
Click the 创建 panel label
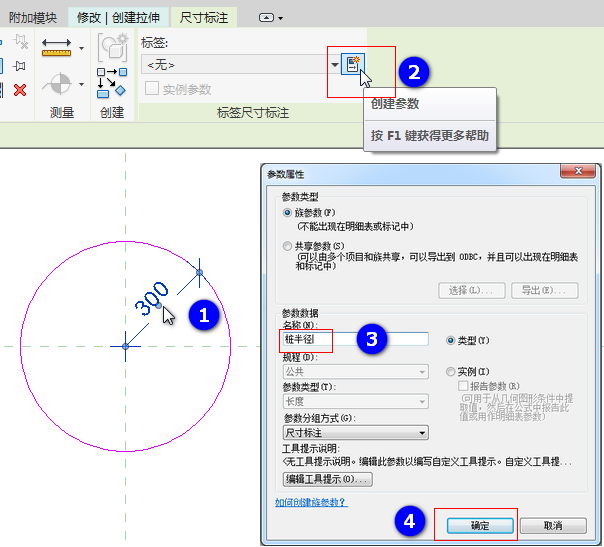[112, 112]
